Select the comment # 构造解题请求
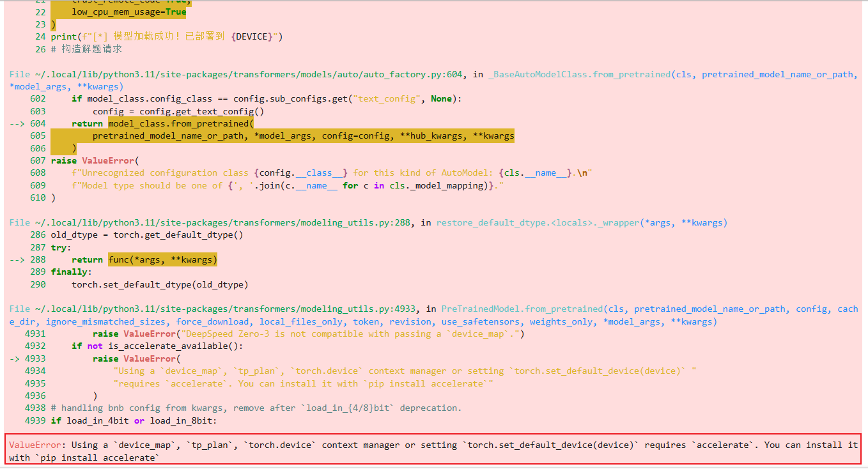 [x=86, y=49]
